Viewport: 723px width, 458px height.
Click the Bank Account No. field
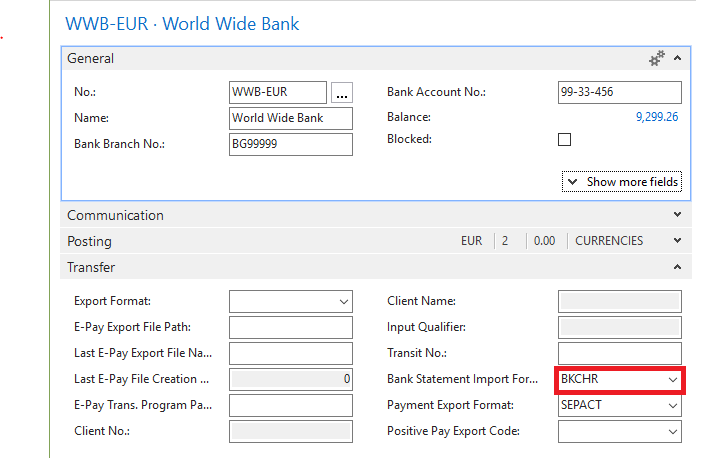pyautogui.click(x=619, y=92)
